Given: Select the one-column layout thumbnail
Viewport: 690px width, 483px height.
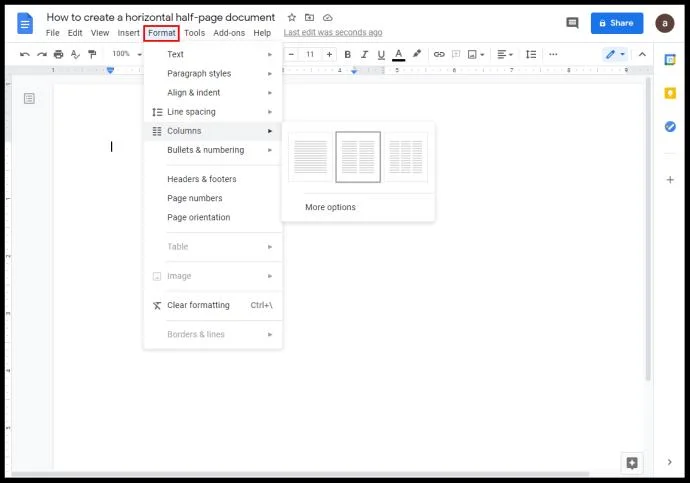Looking at the screenshot, I should 311,157.
